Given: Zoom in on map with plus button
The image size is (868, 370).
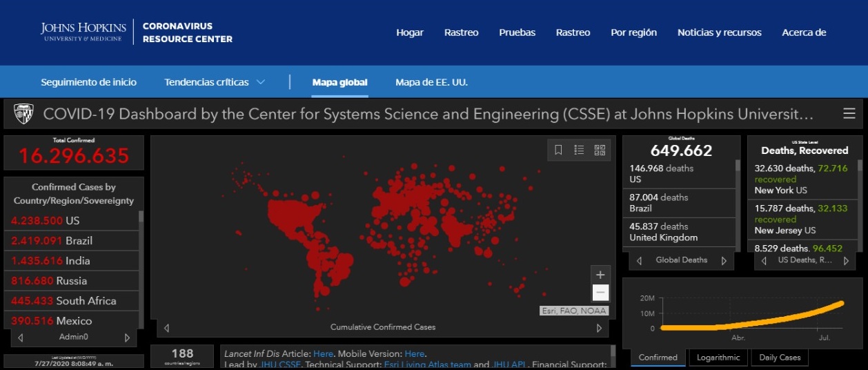Looking at the screenshot, I should (x=600, y=275).
